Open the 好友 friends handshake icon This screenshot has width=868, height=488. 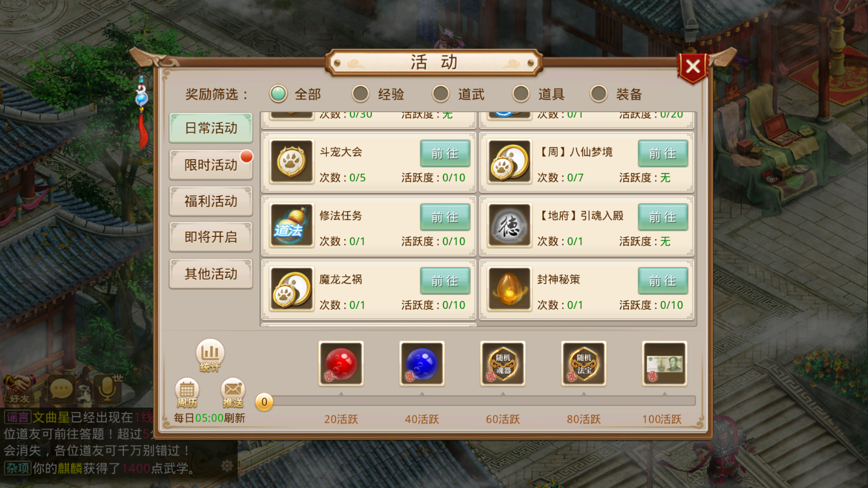[x=19, y=388]
